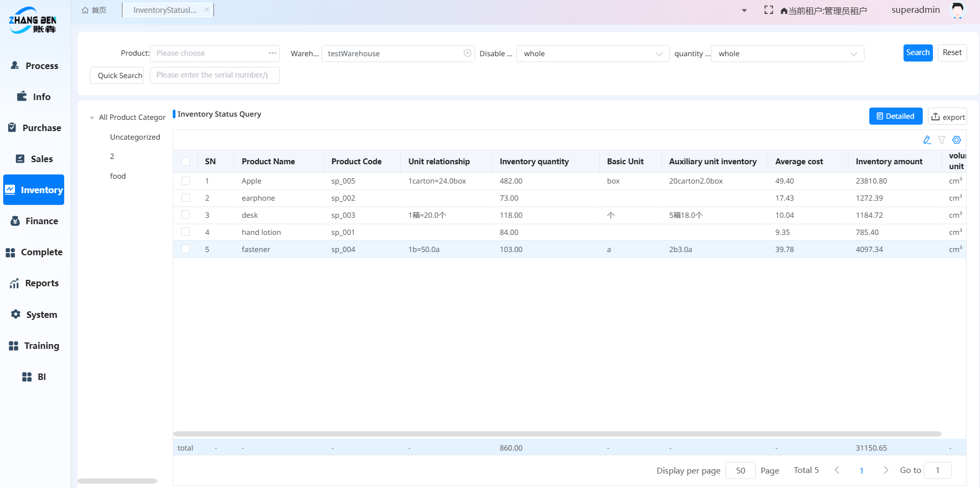
Task: Open the Disable status dropdown showing whole
Action: coord(593,54)
